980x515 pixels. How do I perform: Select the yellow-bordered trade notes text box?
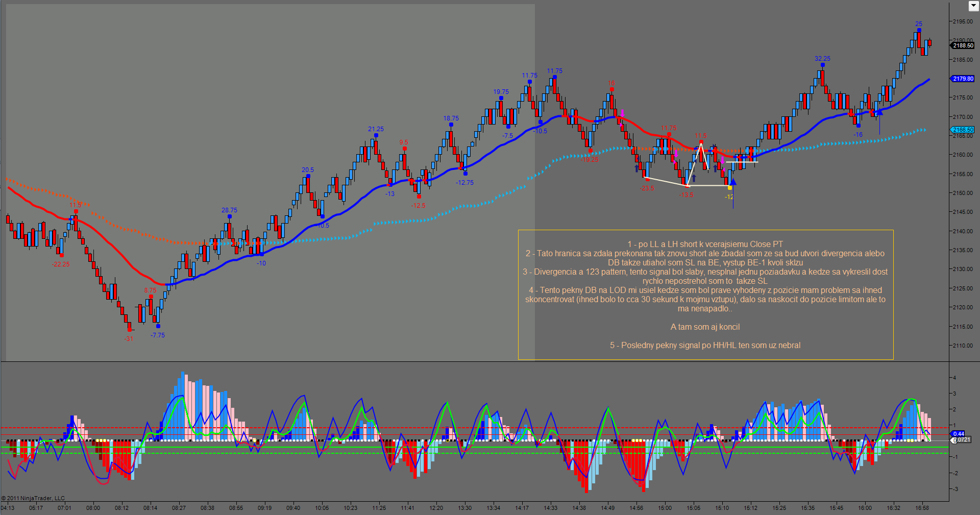[x=705, y=295]
